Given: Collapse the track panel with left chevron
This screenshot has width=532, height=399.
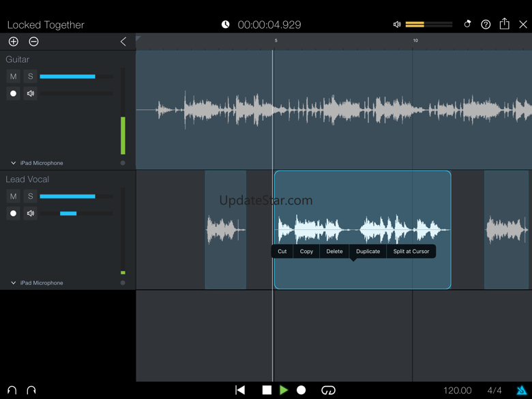Looking at the screenshot, I should click(x=123, y=42).
